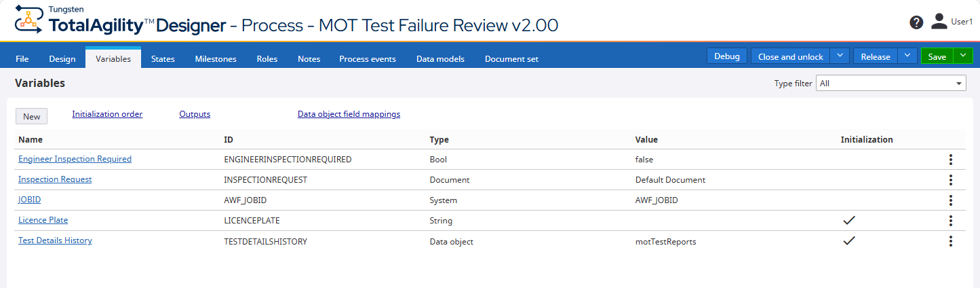This screenshot has height=288, width=980.
Task: Switch to the States tab
Action: (x=163, y=59)
